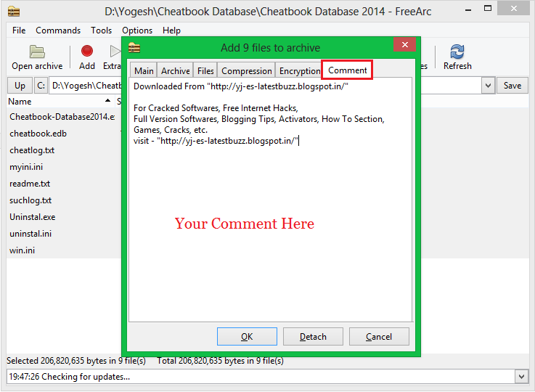Select file cheatbook.edb
The image size is (535, 392).
[38, 134]
